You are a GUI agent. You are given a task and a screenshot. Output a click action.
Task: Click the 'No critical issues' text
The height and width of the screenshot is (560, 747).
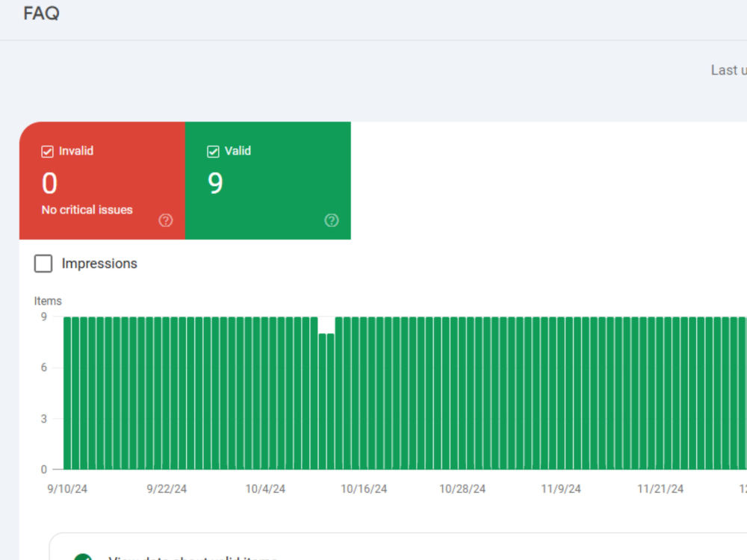point(87,210)
